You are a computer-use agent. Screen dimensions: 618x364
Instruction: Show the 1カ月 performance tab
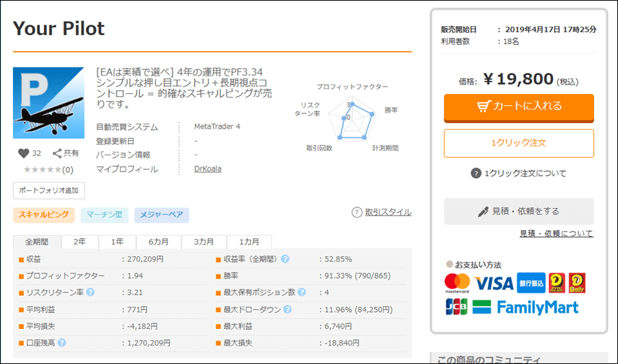tap(249, 242)
